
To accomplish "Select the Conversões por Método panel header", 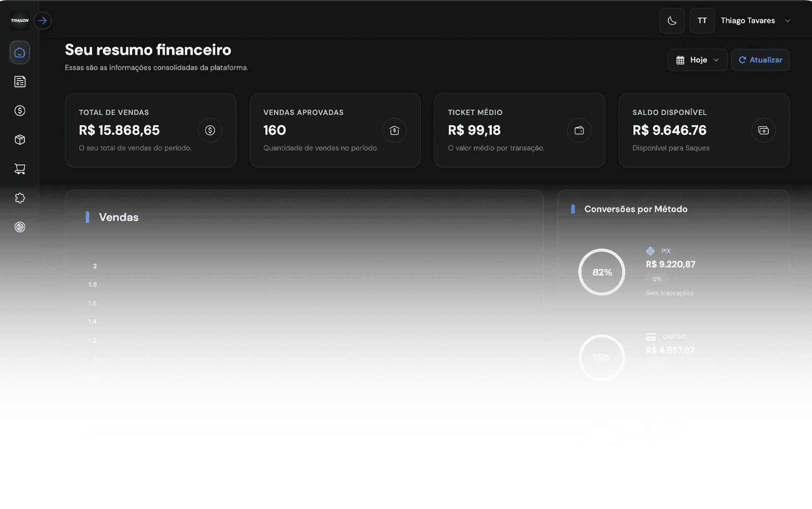I will [636, 209].
